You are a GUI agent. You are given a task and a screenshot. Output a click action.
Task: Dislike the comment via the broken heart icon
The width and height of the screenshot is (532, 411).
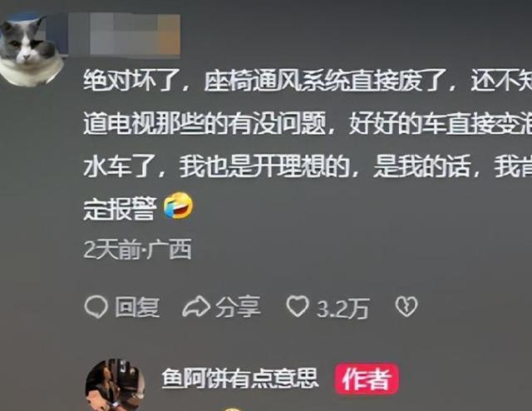tap(406, 307)
